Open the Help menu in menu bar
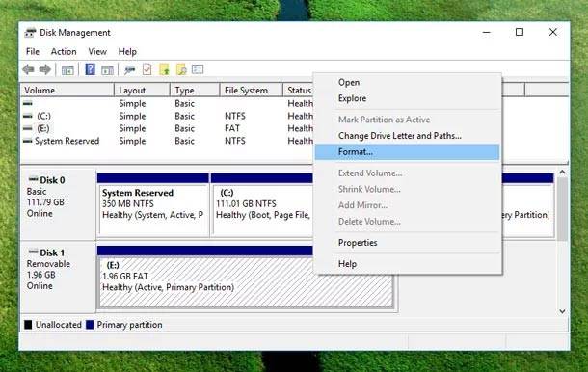 tap(127, 52)
